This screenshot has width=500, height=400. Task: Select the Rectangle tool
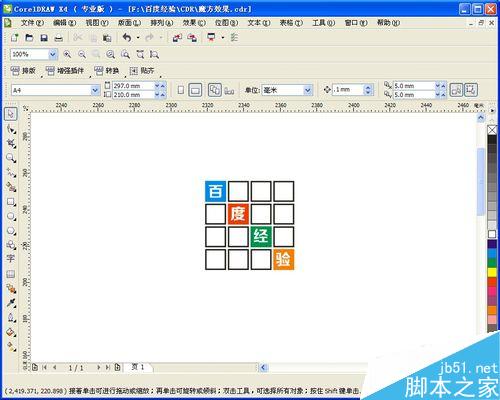pyautogui.click(x=11, y=202)
